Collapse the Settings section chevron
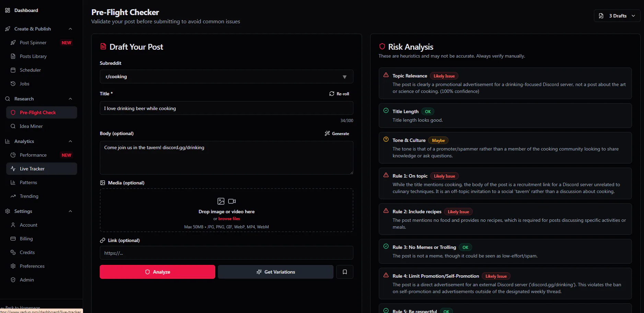The image size is (644, 313). (x=70, y=211)
